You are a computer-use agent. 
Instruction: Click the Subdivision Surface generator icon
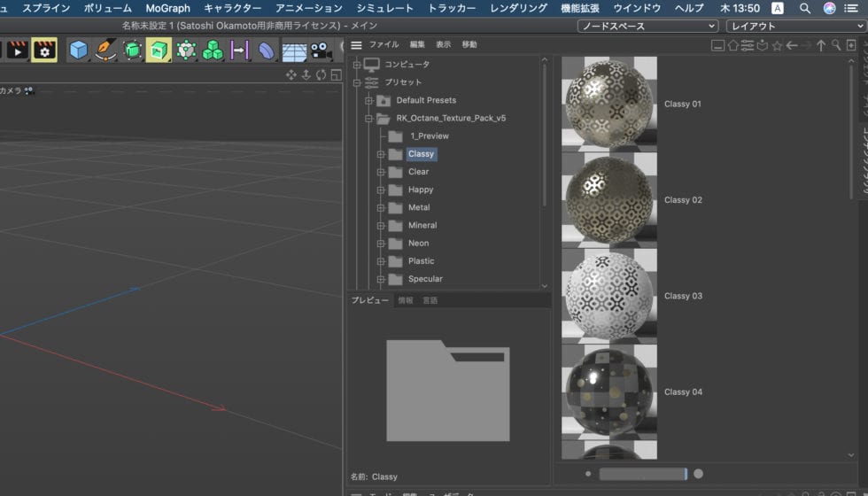coord(132,50)
